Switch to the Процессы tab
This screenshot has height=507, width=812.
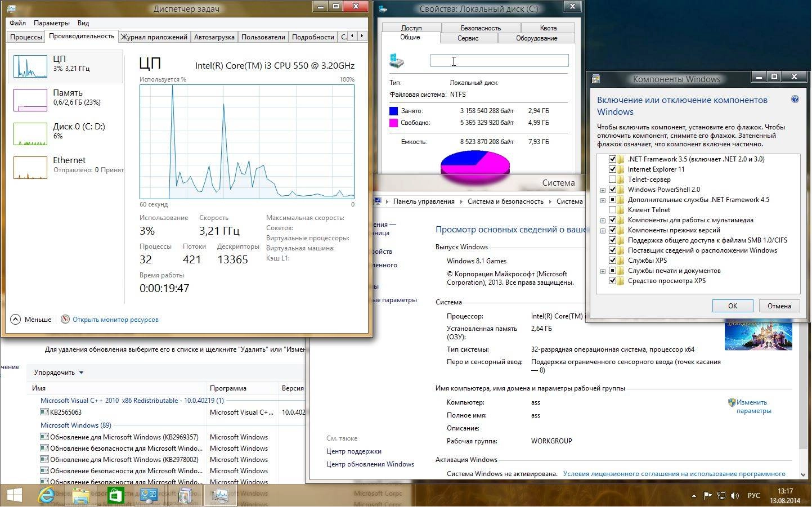pyautogui.click(x=26, y=37)
